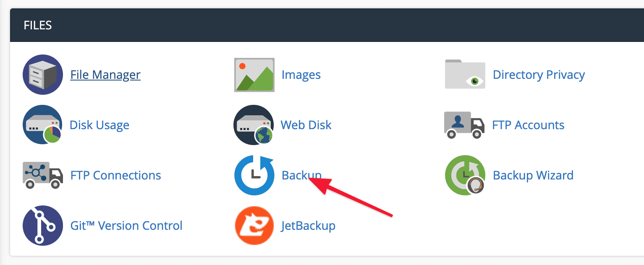
Task: Click the Images link
Action: tap(301, 75)
